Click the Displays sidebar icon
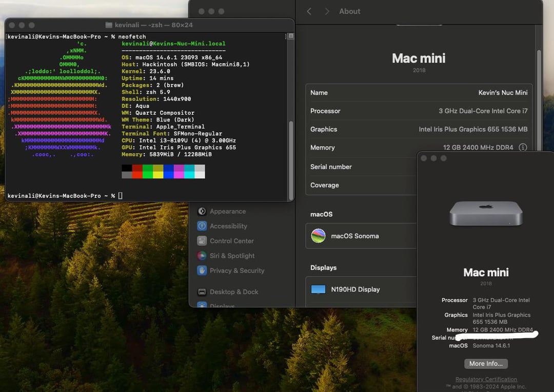 [202, 305]
